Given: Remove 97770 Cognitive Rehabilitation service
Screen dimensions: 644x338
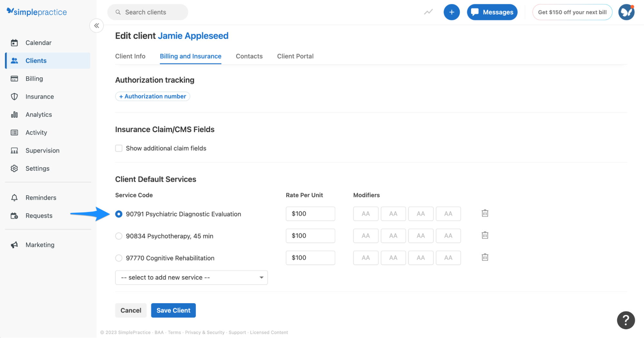Looking at the screenshot, I should (485, 257).
